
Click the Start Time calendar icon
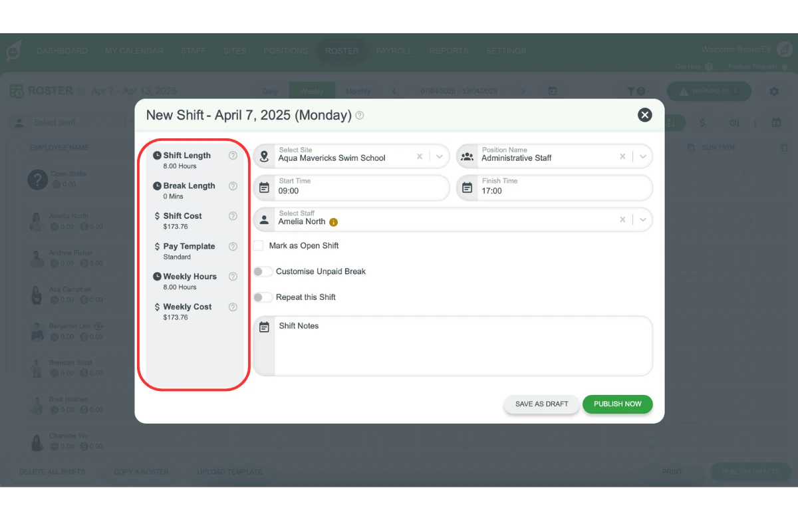pyautogui.click(x=264, y=188)
